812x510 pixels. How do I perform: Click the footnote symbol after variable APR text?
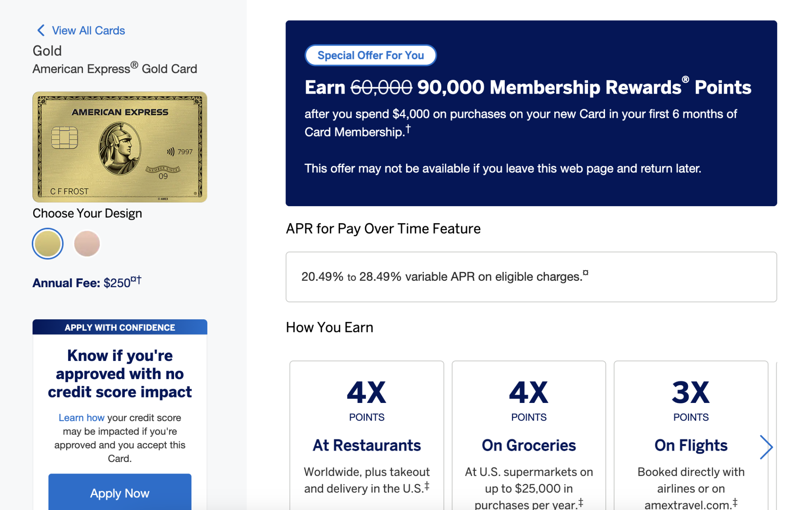586,273
